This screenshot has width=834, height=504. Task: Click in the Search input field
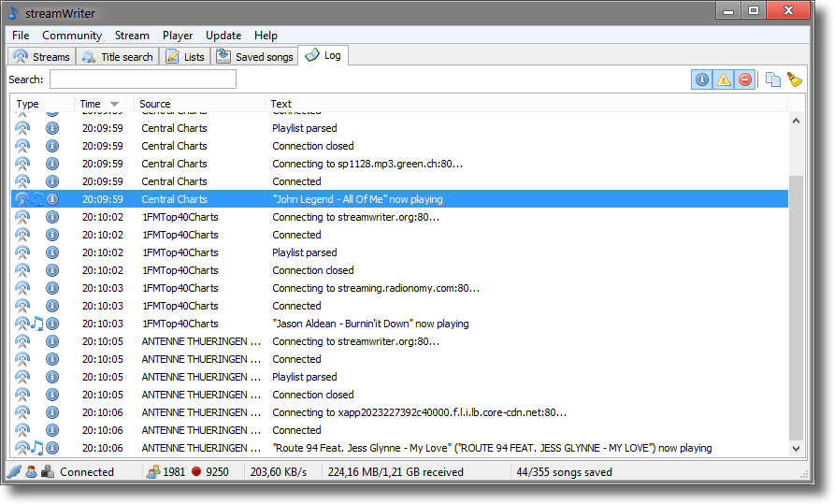tap(142, 79)
